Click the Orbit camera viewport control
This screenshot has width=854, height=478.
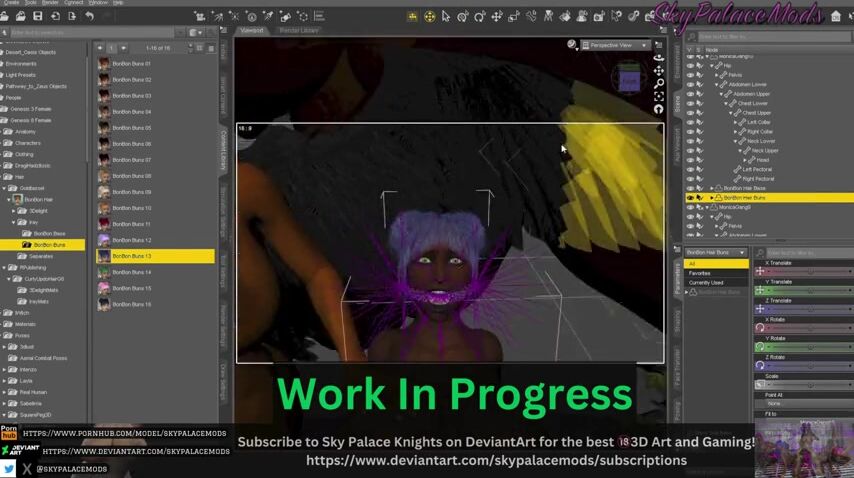pos(659,57)
